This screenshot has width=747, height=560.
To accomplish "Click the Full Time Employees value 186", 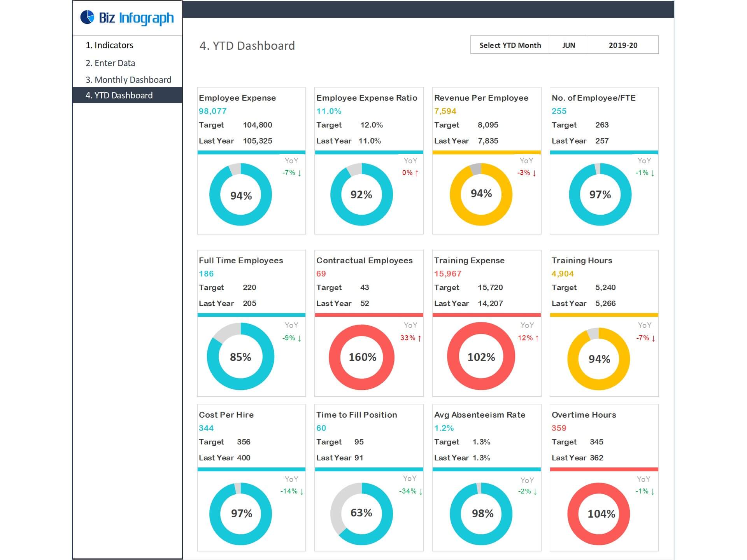I will pyautogui.click(x=206, y=274).
